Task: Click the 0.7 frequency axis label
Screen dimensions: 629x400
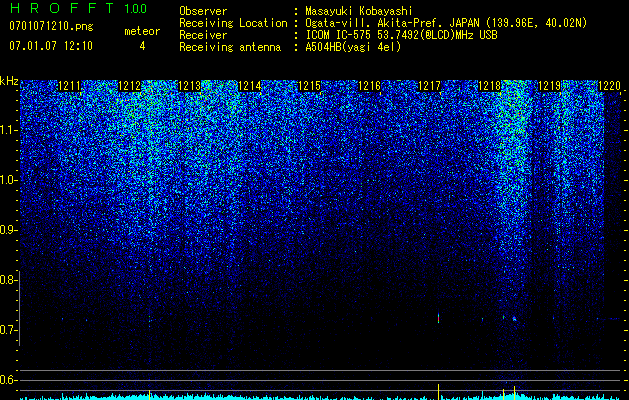Action: click(8, 330)
